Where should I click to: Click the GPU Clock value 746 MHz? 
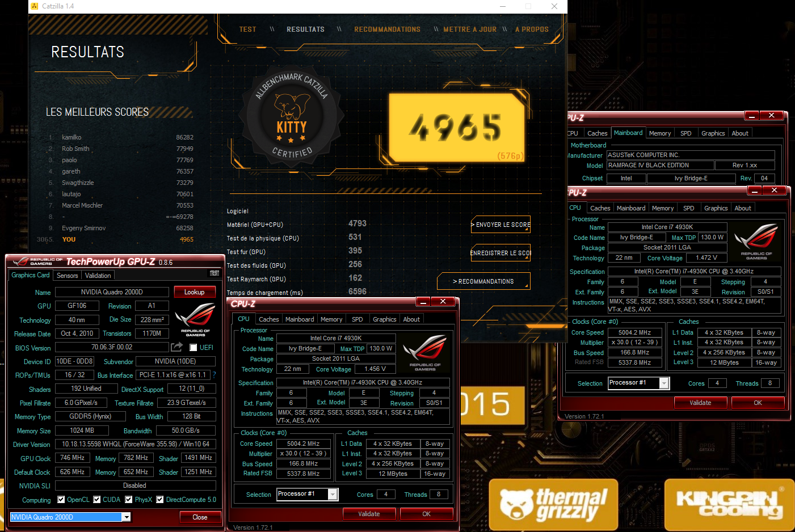[73, 458]
